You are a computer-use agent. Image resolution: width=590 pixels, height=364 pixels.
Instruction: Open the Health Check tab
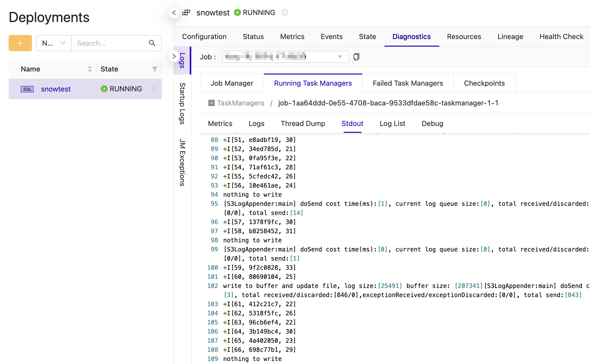pos(561,37)
